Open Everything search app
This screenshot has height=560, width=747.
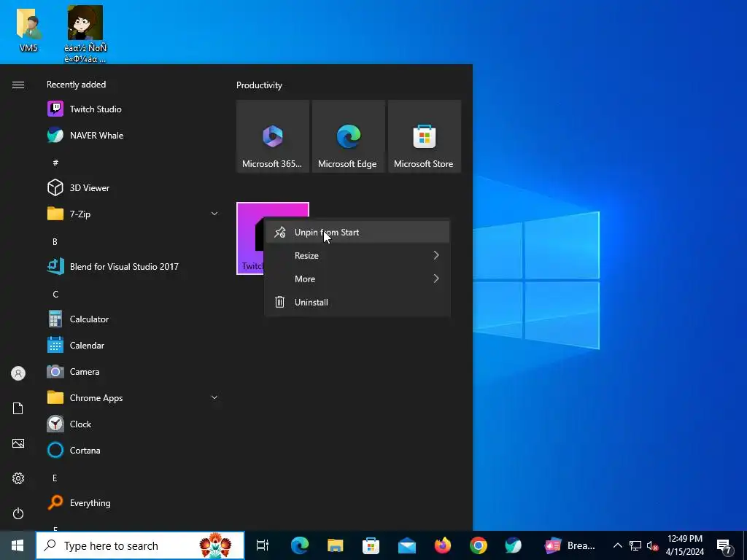133,503
